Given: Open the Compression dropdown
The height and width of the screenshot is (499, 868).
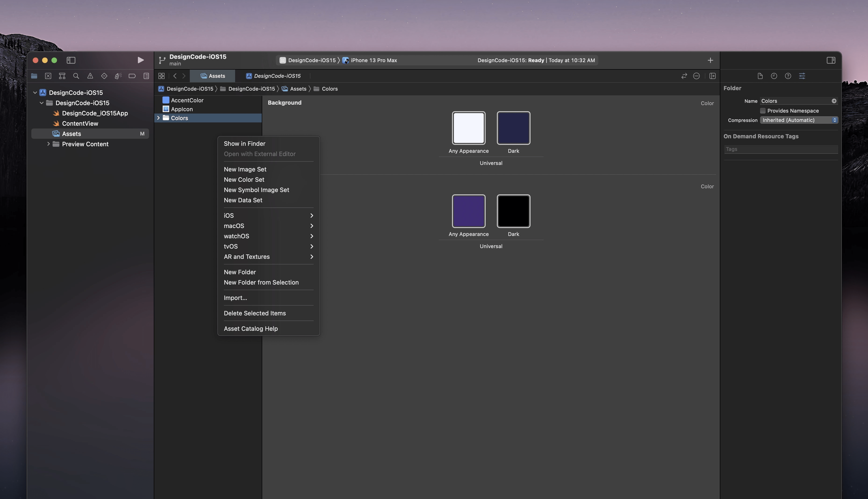Looking at the screenshot, I should point(799,120).
